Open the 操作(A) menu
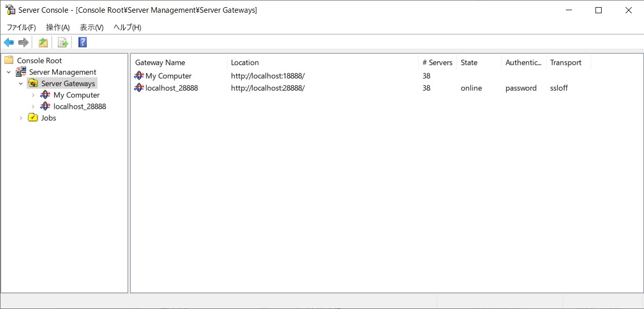 click(58, 28)
